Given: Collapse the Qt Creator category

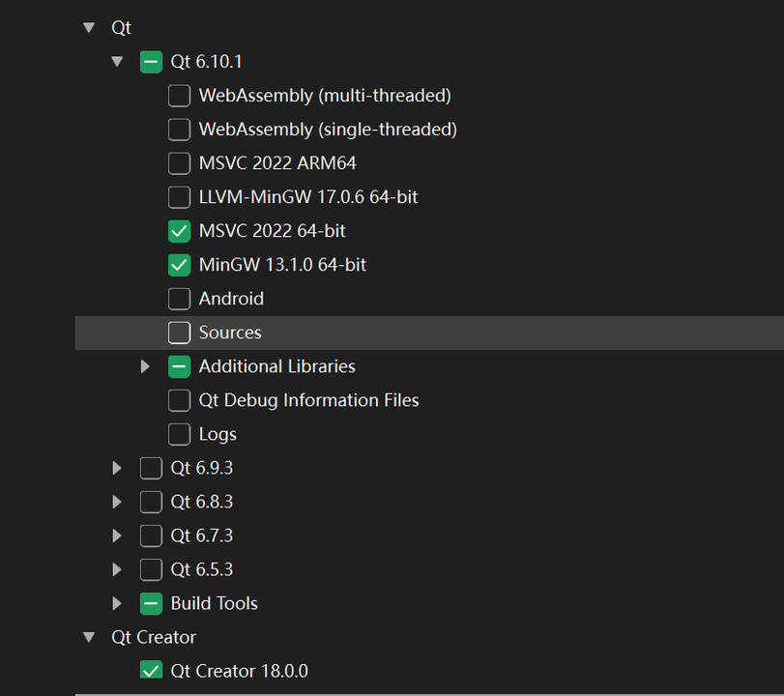Looking at the screenshot, I should pyautogui.click(x=90, y=637).
